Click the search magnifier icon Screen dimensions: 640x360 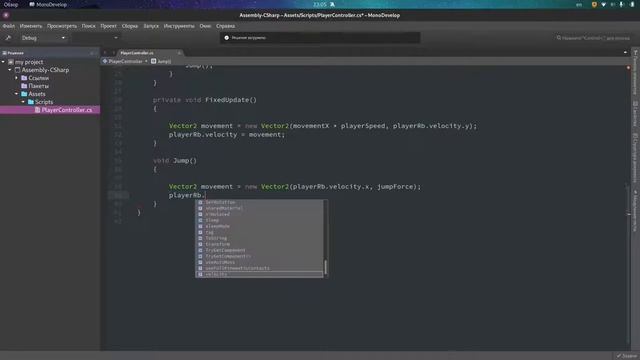click(559, 38)
